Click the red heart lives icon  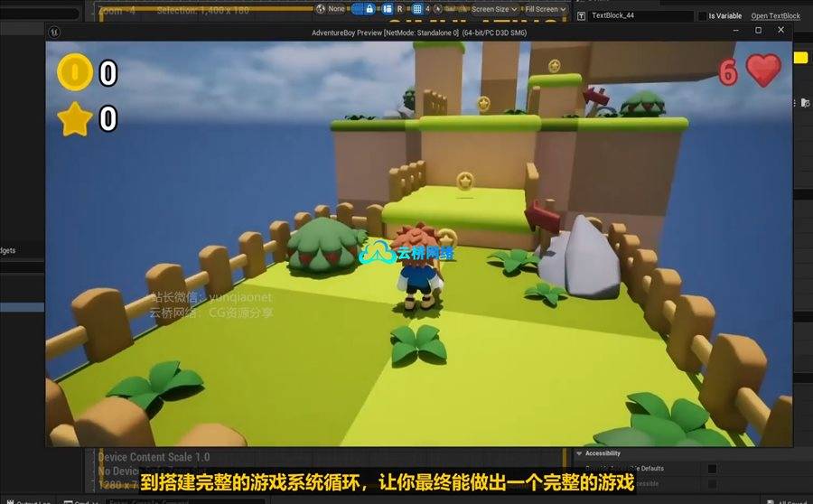(763, 70)
